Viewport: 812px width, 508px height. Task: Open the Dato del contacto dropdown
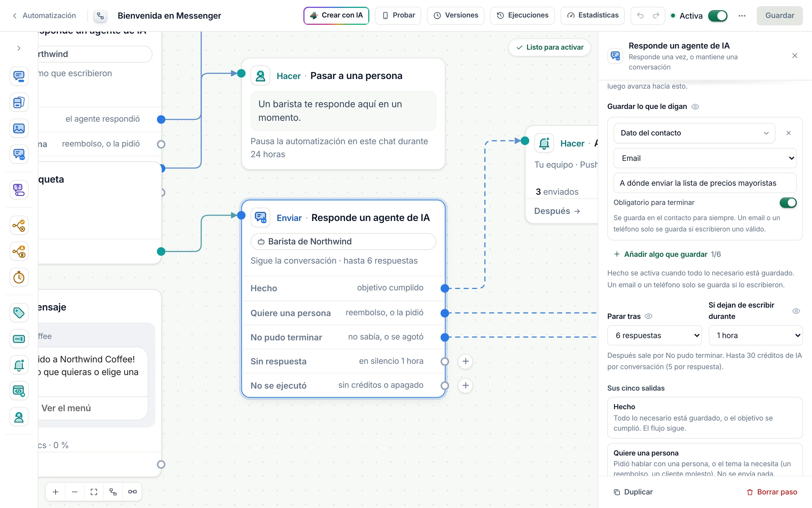click(x=694, y=133)
